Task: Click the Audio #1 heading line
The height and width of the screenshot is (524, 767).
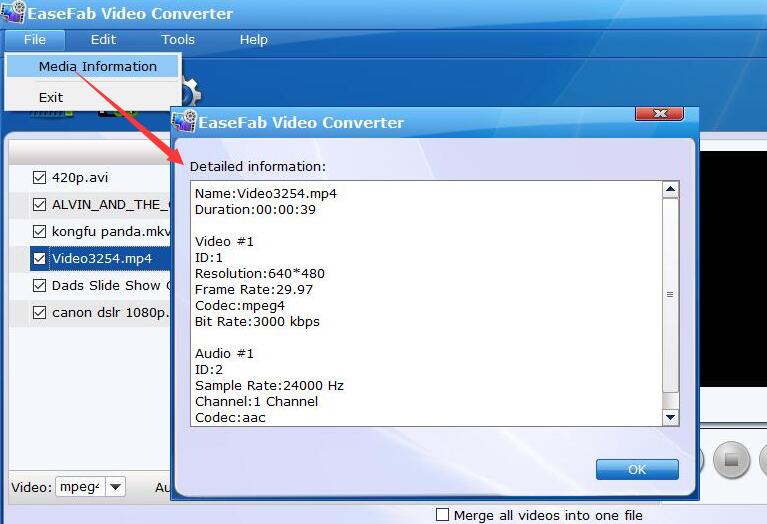Action: [224, 354]
